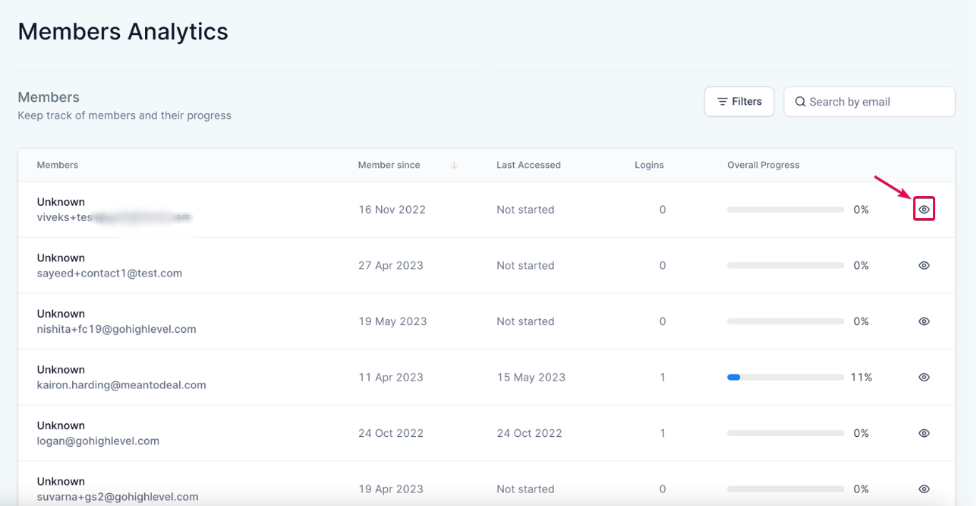Click eye icon for suvarna+gs2@gohighlevel.com

(924, 489)
